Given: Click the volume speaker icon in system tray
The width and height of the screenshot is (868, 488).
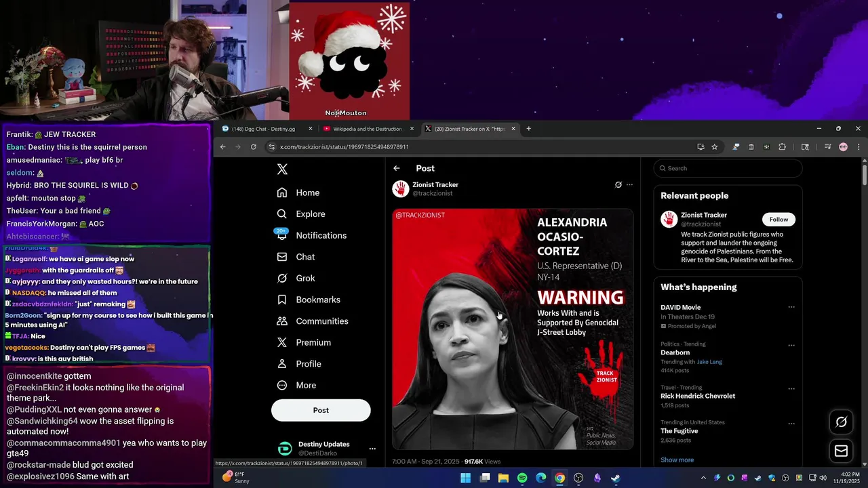Looking at the screenshot, I should click(x=823, y=478).
